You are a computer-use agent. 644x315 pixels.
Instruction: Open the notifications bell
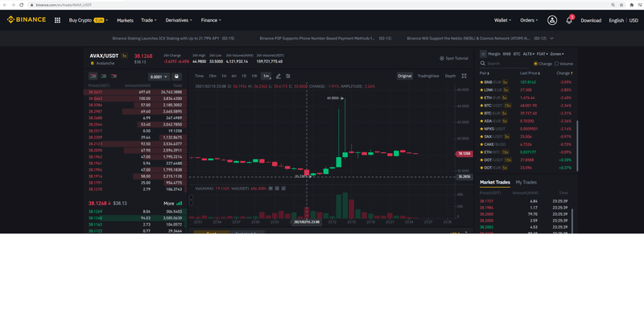click(x=569, y=20)
